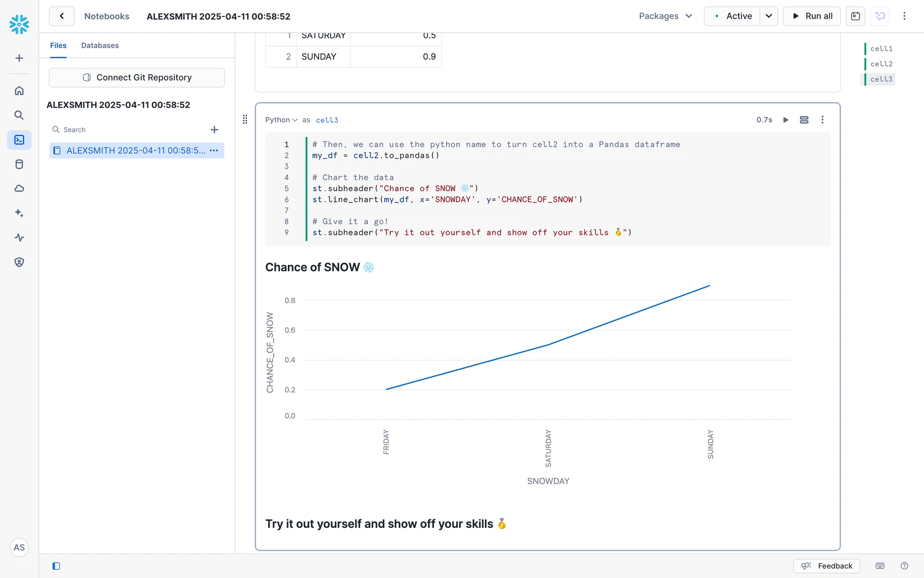Open the AI & ML sparkle icon
The width and height of the screenshot is (924, 578).
[x=19, y=213]
